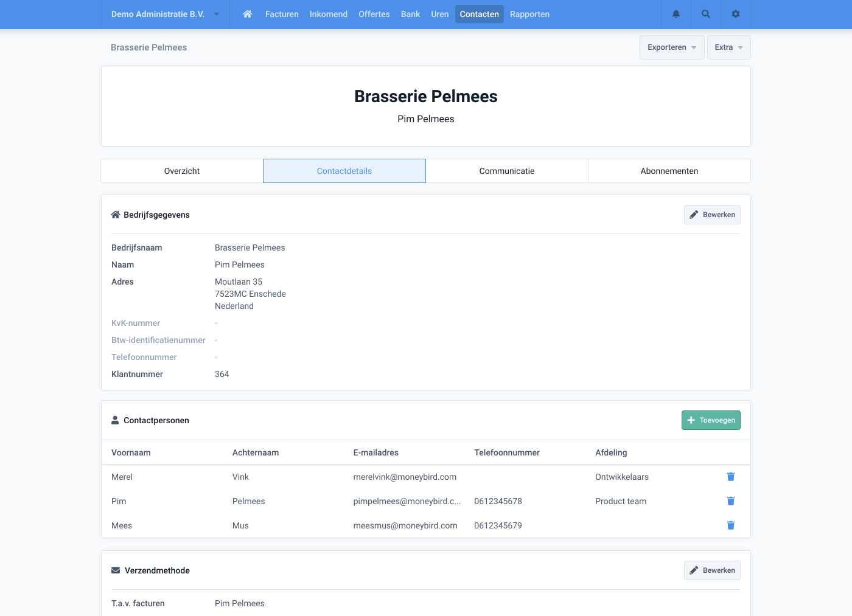The width and height of the screenshot is (852, 616).
Task: Click the merelvink@moneybird.com email address
Action: pos(405,477)
